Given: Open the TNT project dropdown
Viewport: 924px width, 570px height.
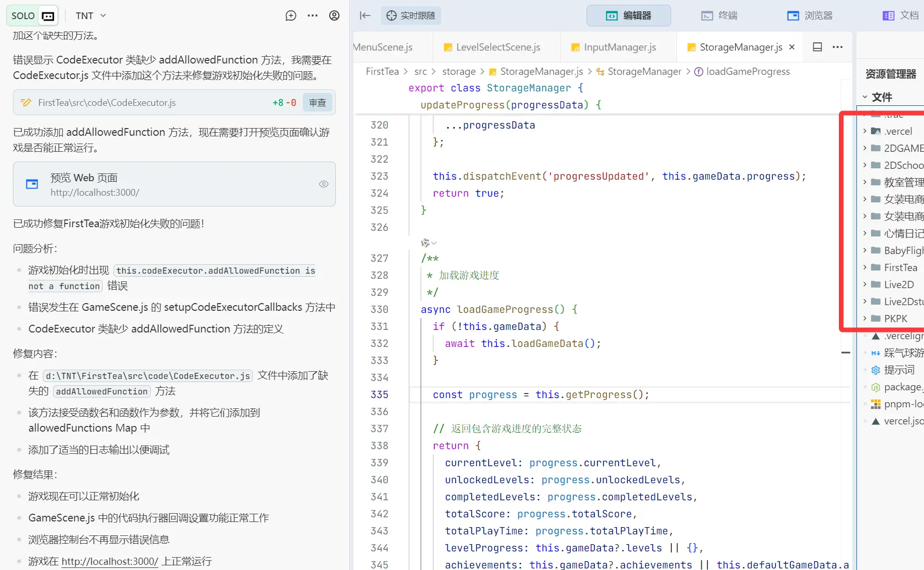Looking at the screenshot, I should (91, 15).
